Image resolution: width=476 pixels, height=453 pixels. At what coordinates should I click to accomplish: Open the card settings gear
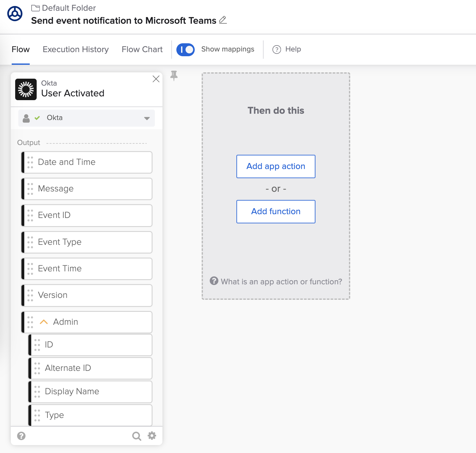[152, 436]
